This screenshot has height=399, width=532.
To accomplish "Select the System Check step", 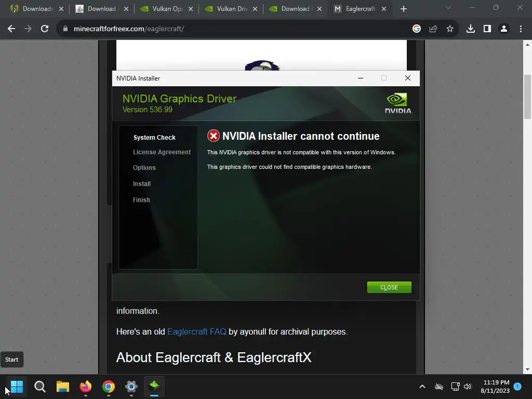I will (154, 137).
